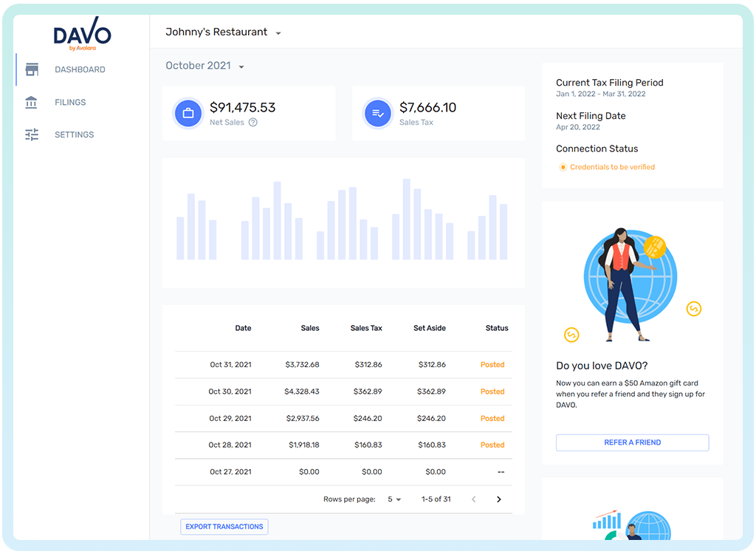
Task: Click the Filings bank building icon
Action: pos(32,102)
